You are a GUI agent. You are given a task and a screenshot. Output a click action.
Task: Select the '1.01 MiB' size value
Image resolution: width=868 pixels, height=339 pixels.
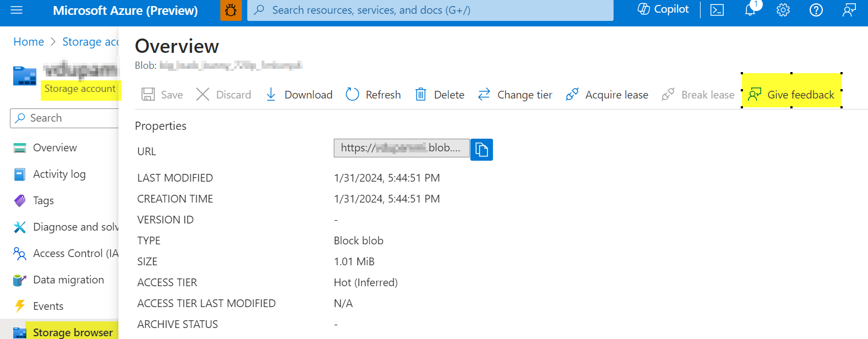(x=354, y=261)
